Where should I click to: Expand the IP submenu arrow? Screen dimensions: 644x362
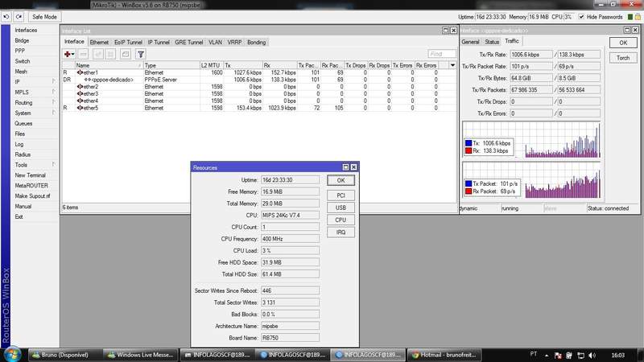coord(54,82)
